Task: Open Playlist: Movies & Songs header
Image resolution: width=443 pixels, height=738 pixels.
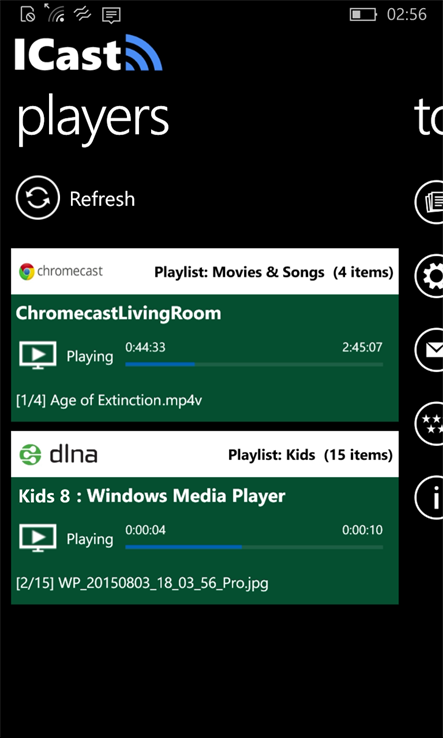Action: click(274, 272)
